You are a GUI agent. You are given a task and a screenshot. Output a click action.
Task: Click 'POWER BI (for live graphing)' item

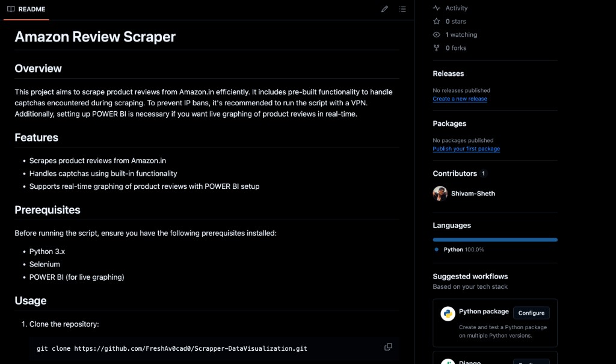[76, 277]
